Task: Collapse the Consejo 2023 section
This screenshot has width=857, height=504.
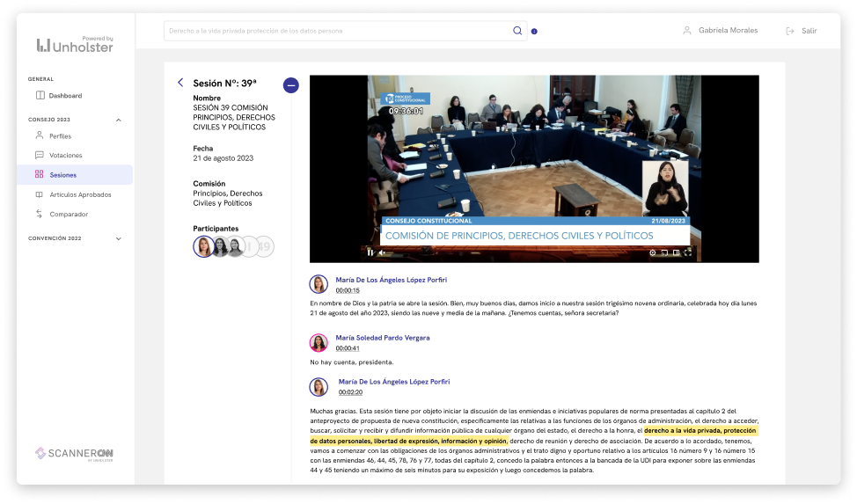Action: (119, 120)
